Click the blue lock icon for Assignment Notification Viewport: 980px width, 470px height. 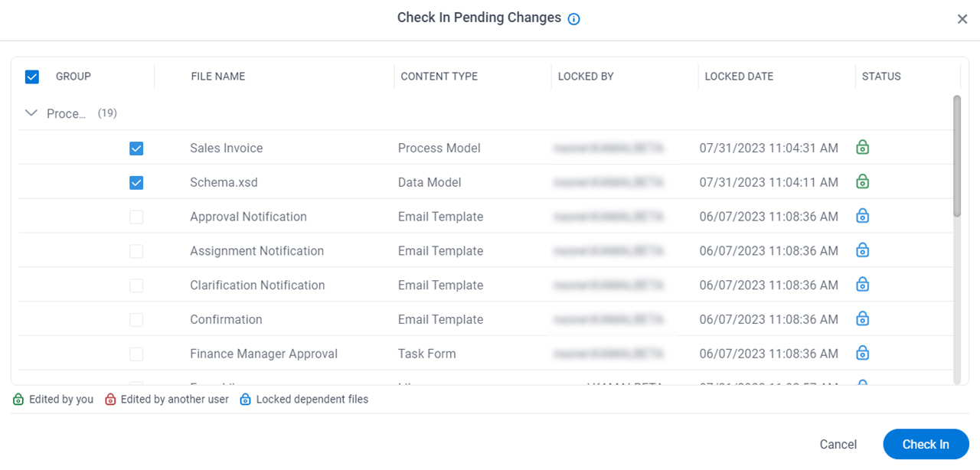point(863,250)
